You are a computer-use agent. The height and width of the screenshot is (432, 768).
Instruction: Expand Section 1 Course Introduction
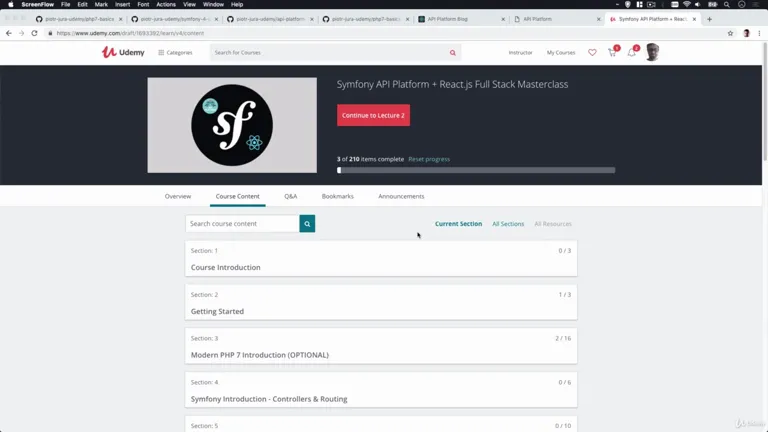tap(381, 259)
